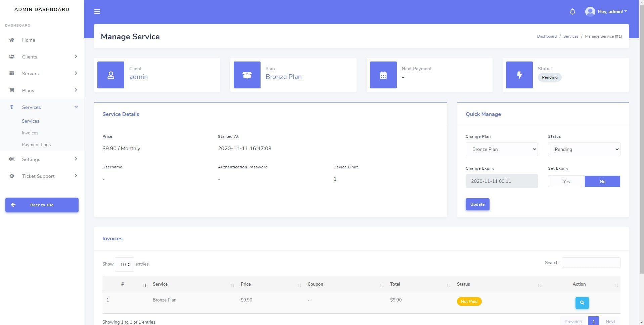Open the Hey, admin! user menu
Screen dimensions: 644x325
[x=612, y=11]
